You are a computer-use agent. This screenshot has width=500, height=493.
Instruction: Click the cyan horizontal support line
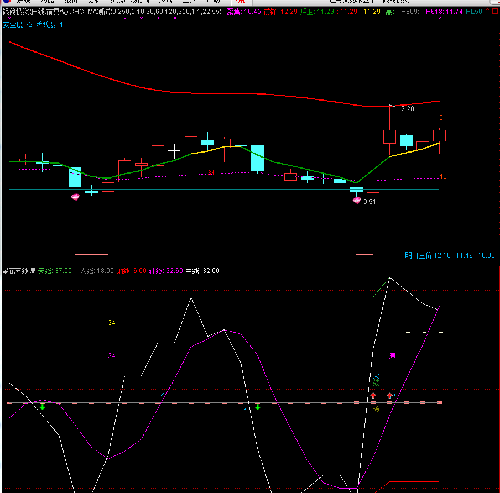tap(224, 189)
